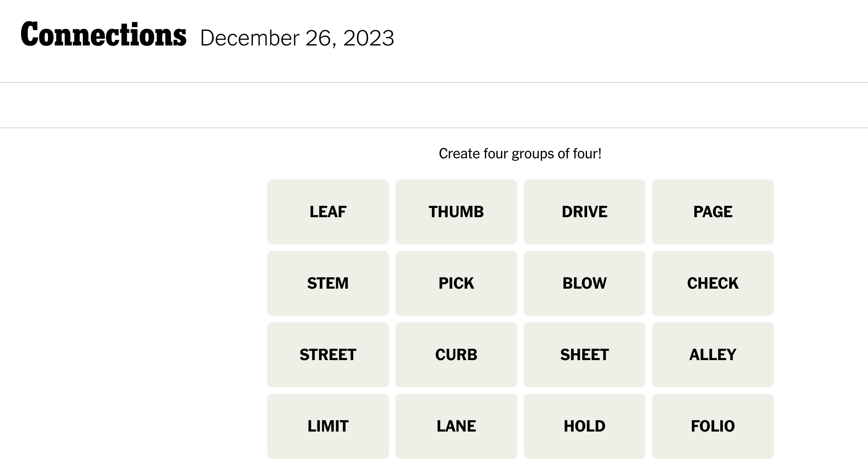Viewport: 868px width, 475px height.
Task: Click the PICK tile
Action: (x=456, y=283)
